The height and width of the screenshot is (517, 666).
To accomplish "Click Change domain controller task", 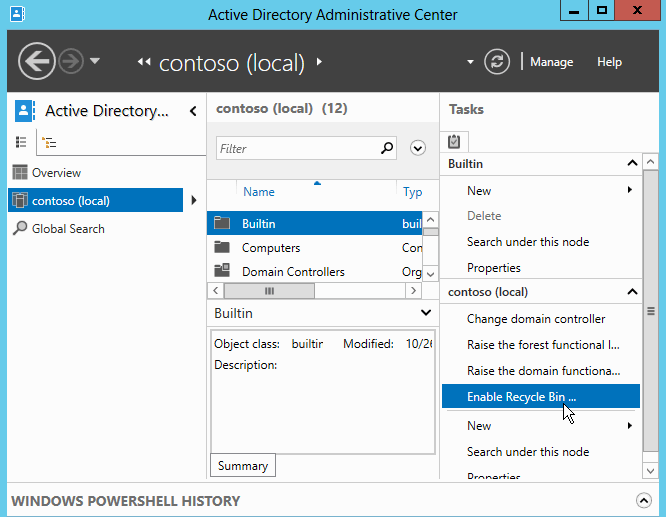I will 536,319.
